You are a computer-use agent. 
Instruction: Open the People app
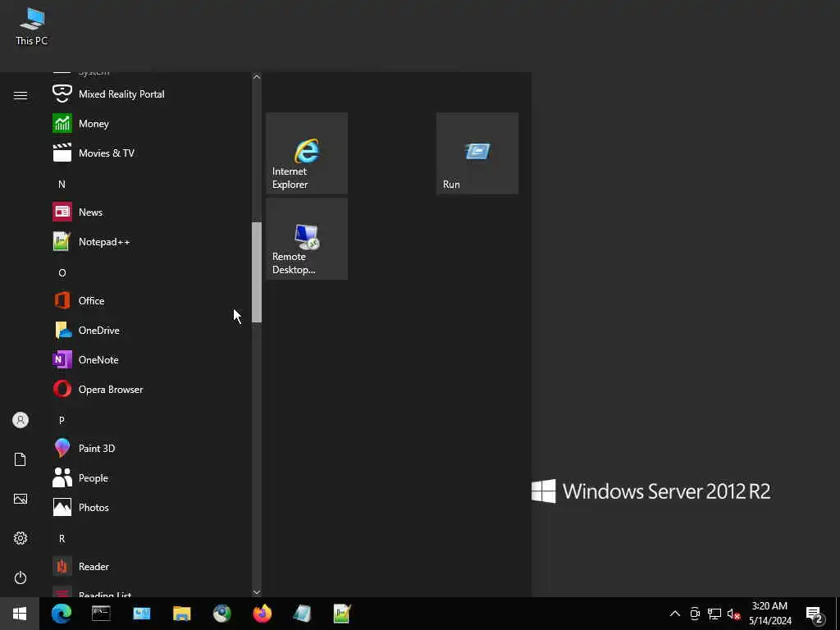point(150,478)
